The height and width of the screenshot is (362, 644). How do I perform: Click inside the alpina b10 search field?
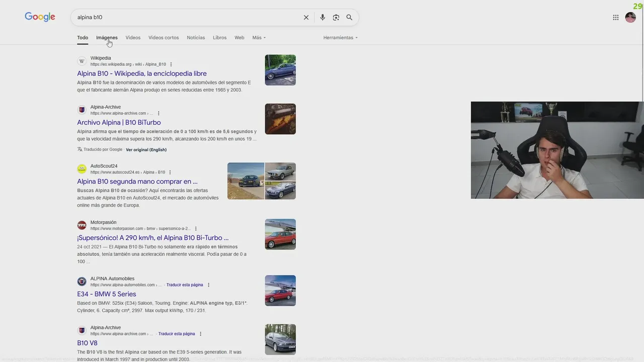(x=186, y=18)
